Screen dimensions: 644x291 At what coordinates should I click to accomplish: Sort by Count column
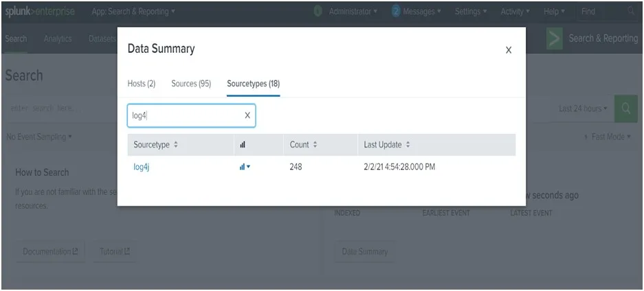pyautogui.click(x=304, y=145)
